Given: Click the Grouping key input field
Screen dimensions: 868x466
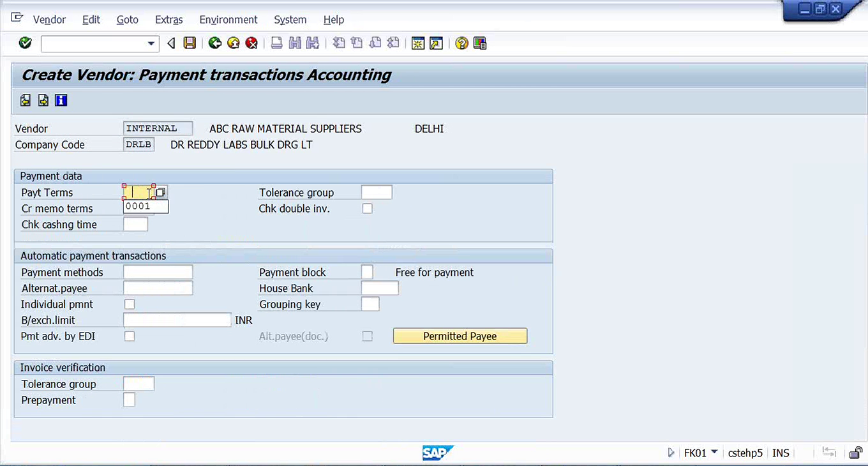Looking at the screenshot, I should [370, 304].
